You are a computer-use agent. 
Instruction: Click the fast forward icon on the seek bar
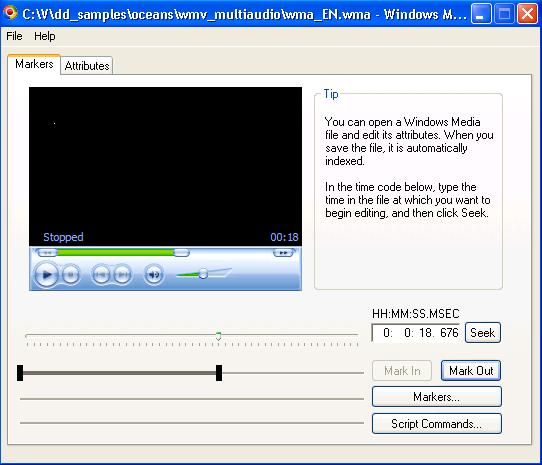coord(283,253)
